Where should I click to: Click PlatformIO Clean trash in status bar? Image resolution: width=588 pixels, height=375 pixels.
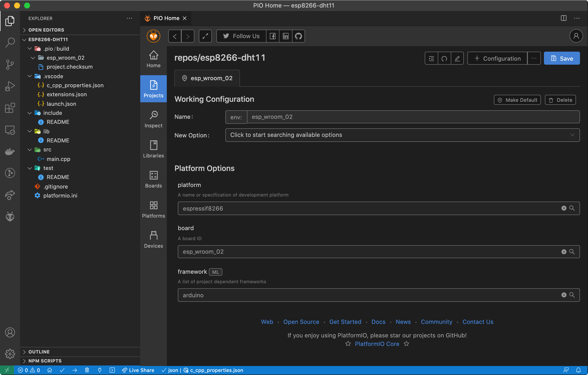pyautogui.click(x=87, y=370)
